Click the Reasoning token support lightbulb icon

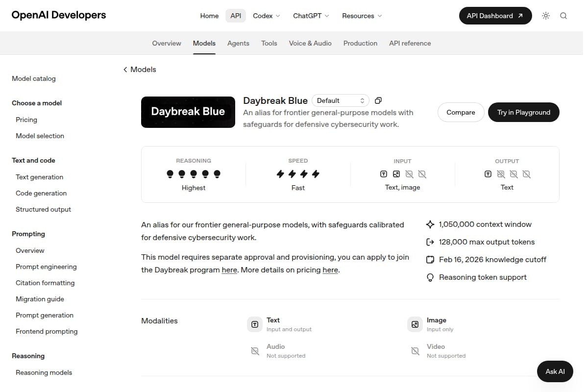(x=430, y=277)
